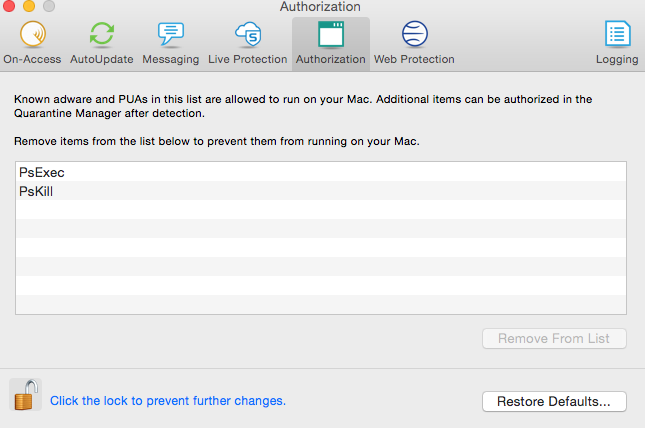
Task: Open the Logging list icon
Action: (617, 34)
